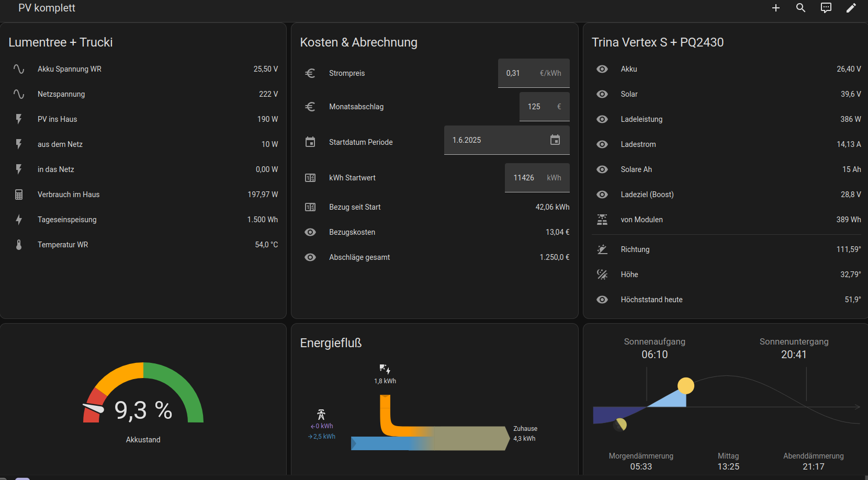This screenshot has width=868, height=480.
Task: Click the yellow sun marker on horizon chart
Action: (x=685, y=386)
